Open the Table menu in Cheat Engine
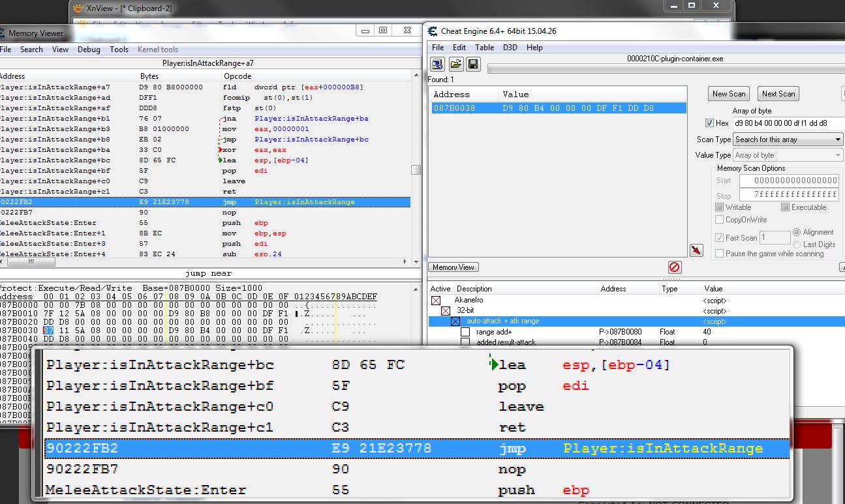This screenshot has height=504, width=845. (484, 47)
